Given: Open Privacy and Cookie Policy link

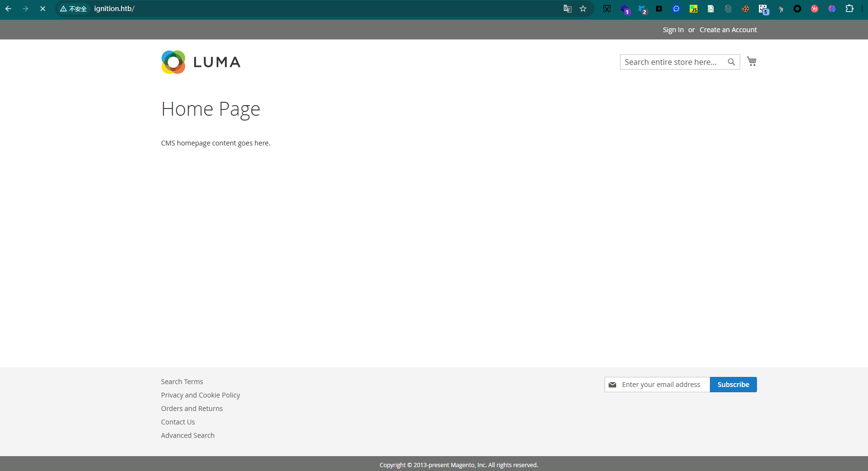Looking at the screenshot, I should pos(200,395).
